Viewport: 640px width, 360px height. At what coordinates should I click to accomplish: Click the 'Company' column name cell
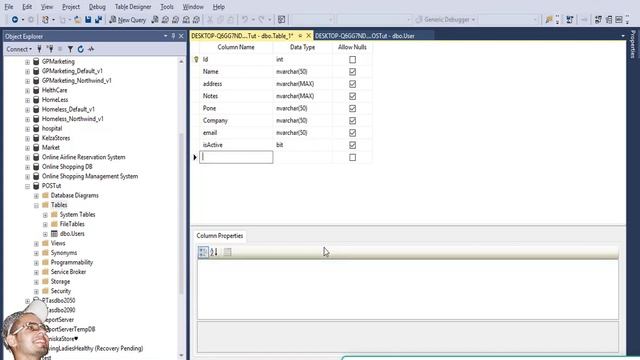[236, 120]
